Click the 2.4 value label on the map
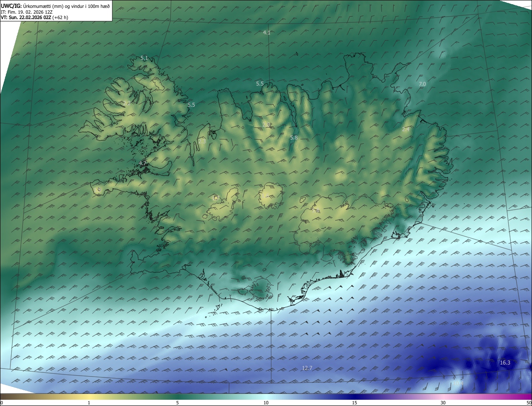The width and height of the screenshot is (532, 406). (406, 130)
